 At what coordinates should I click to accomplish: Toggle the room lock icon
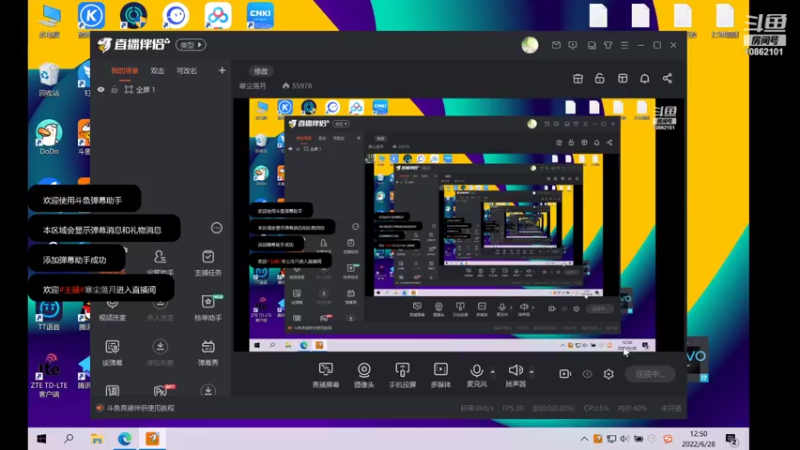[x=599, y=79]
